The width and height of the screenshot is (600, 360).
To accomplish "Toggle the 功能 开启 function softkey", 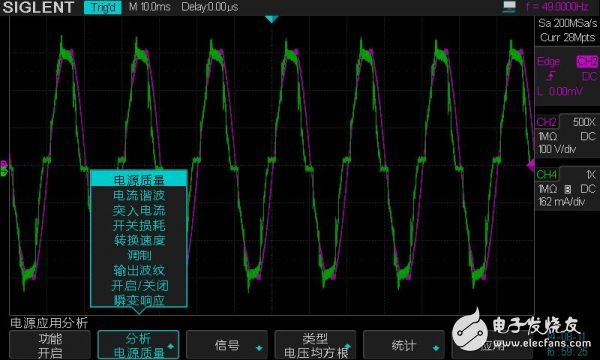I will click(50, 345).
